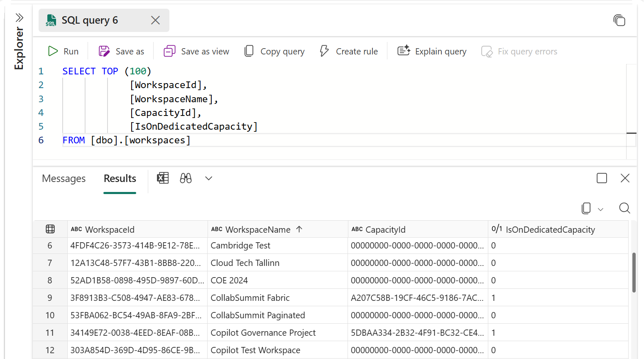Select WorkspaceId cell starting 12A13C48
Screen dimensions: 644x359
pyautogui.click(x=137, y=263)
